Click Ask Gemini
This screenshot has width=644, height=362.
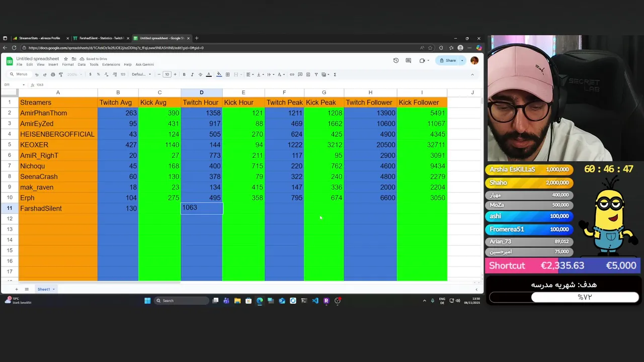click(x=144, y=64)
